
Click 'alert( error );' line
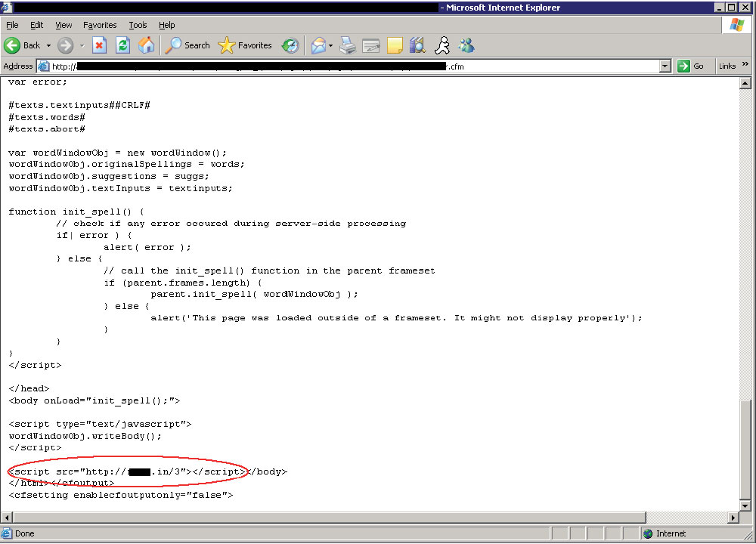pyautogui.click(x=147, y=247)
